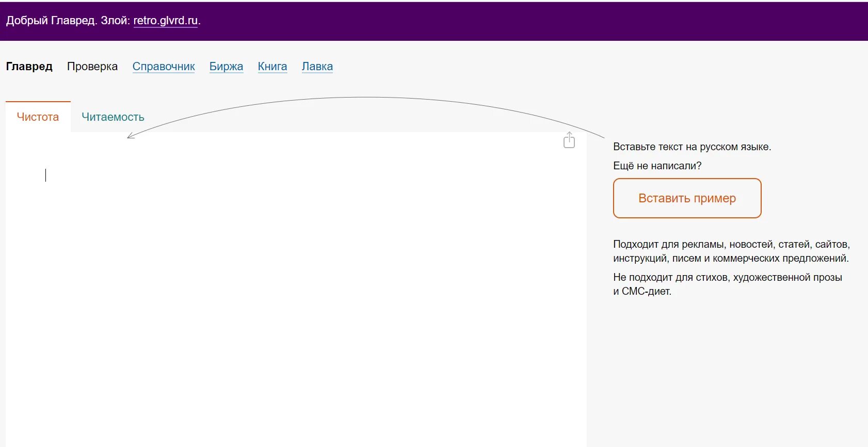Switch to the Читаемость tab

point(113,117)
